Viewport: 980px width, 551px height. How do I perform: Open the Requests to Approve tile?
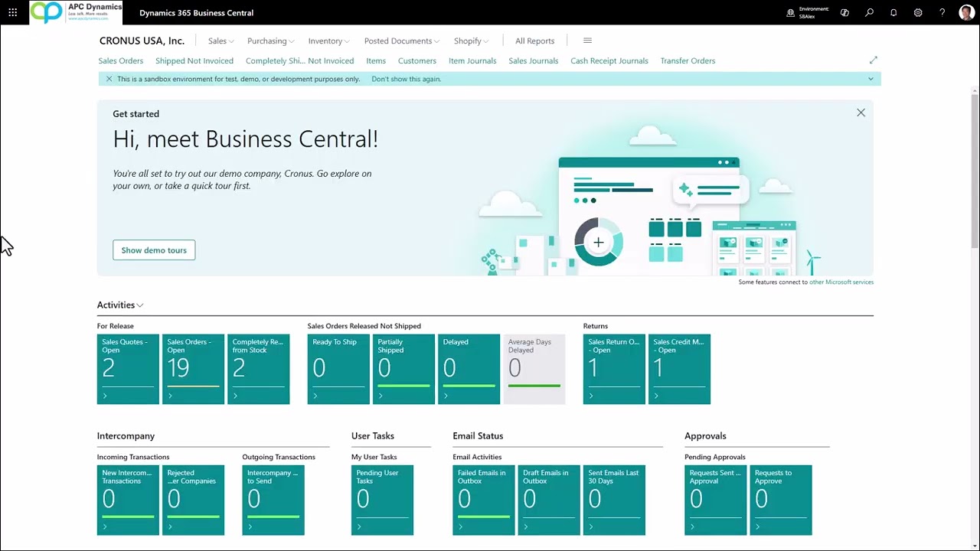point(781,500)
